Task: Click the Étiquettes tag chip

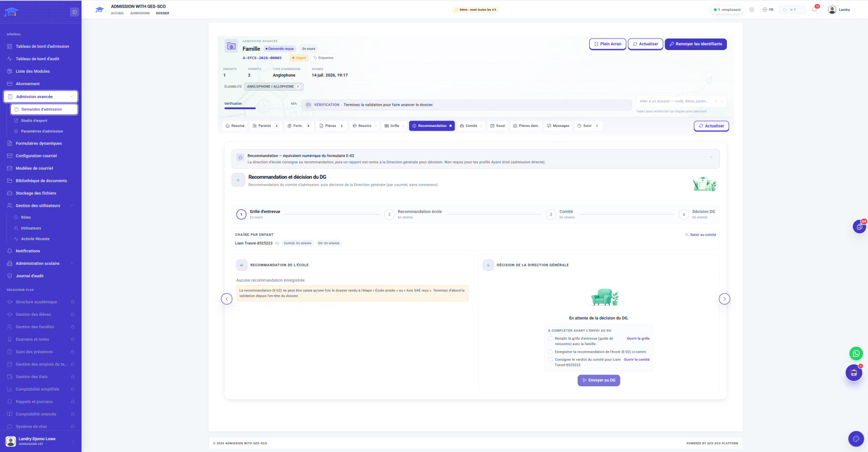Action: pyautogui.click(x=323, y=58)
